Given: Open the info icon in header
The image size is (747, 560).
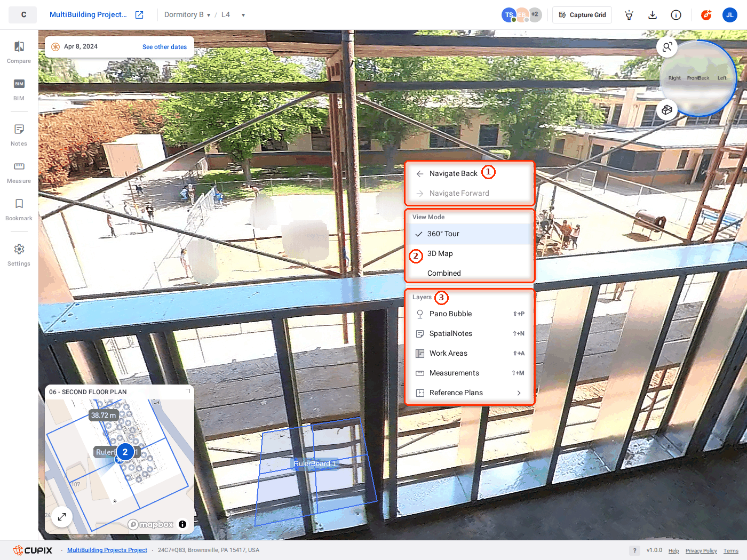Looking at the screenshot, I should tap(676, 15).
